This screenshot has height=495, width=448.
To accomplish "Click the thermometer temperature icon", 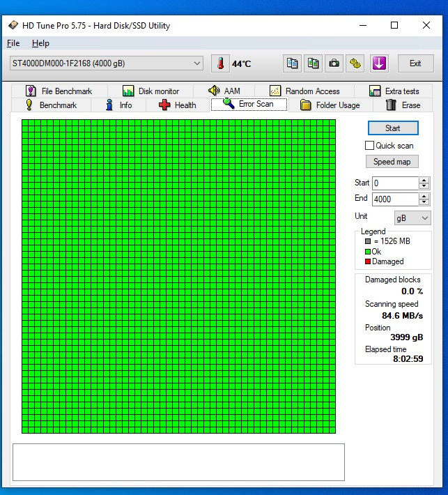I will pyautogui.click(x=220, y=63).
